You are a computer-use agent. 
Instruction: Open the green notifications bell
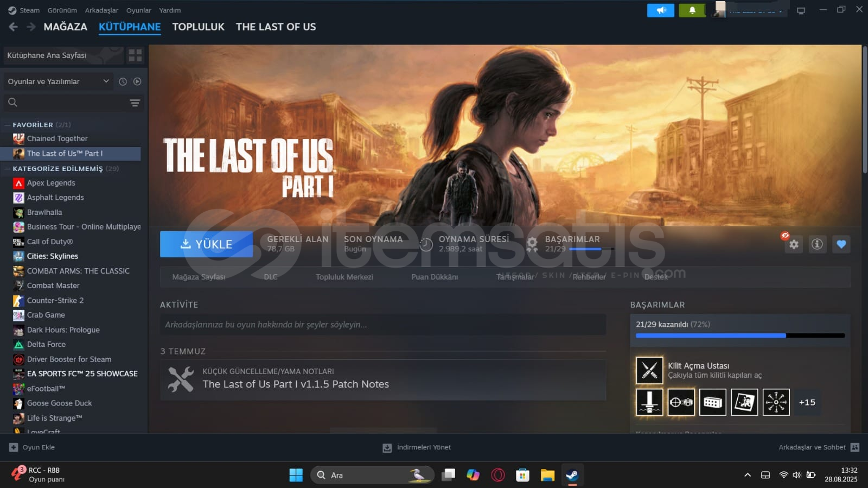pyautogui.click(x=692, y=10)
